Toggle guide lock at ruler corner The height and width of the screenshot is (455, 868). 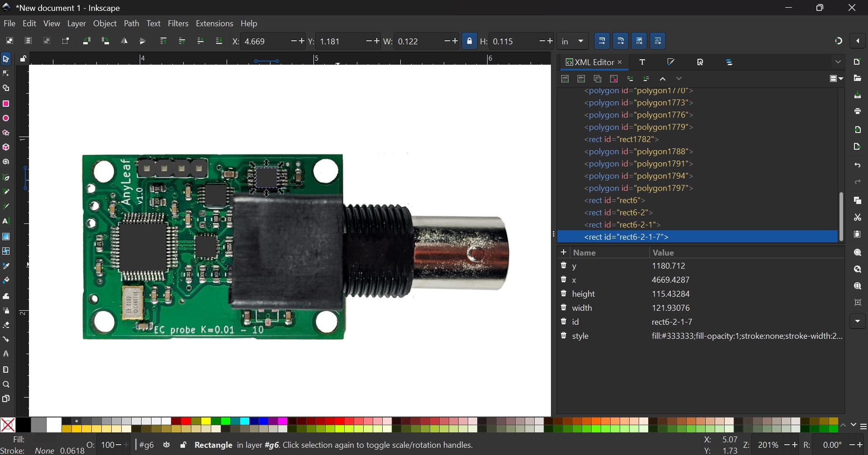coord(23,59)
